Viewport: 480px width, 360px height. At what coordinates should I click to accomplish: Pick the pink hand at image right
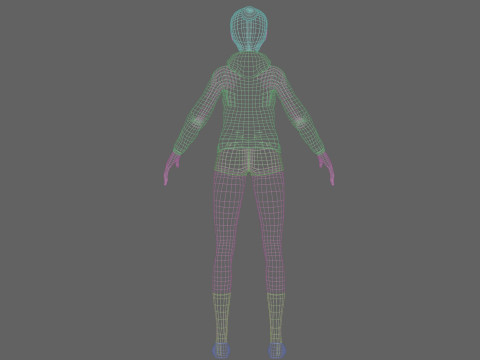coord(326,168)
